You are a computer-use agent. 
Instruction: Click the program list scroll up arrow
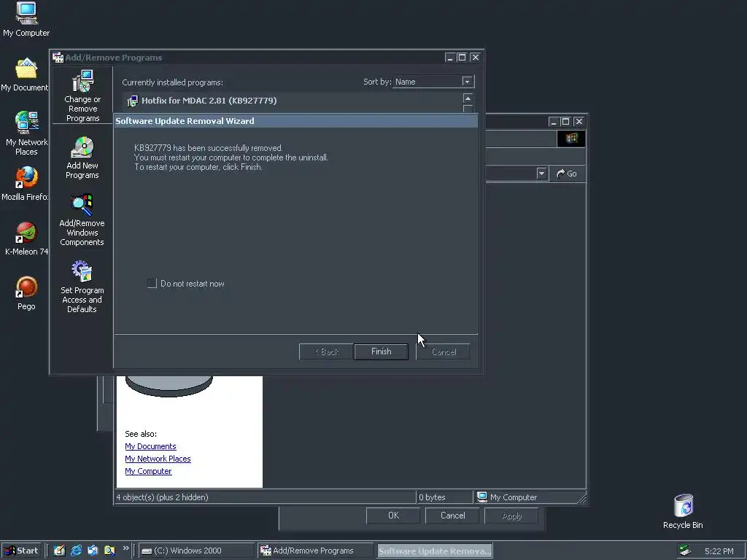tap(468, 98)
